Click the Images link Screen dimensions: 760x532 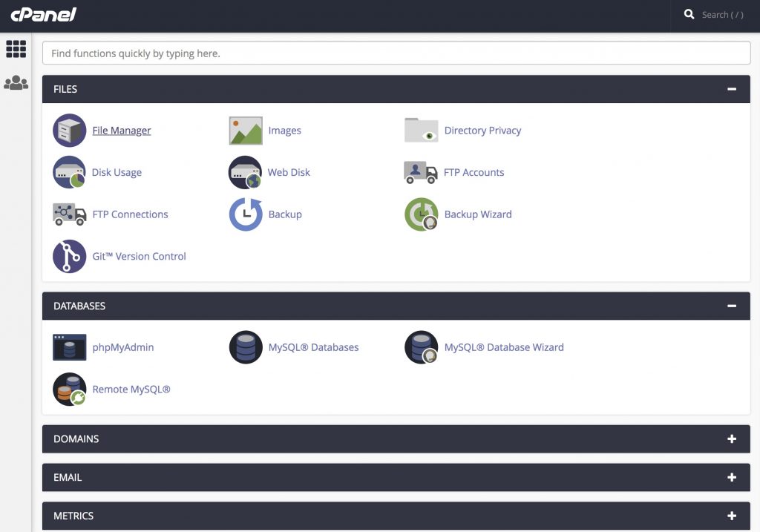(284, 131)
